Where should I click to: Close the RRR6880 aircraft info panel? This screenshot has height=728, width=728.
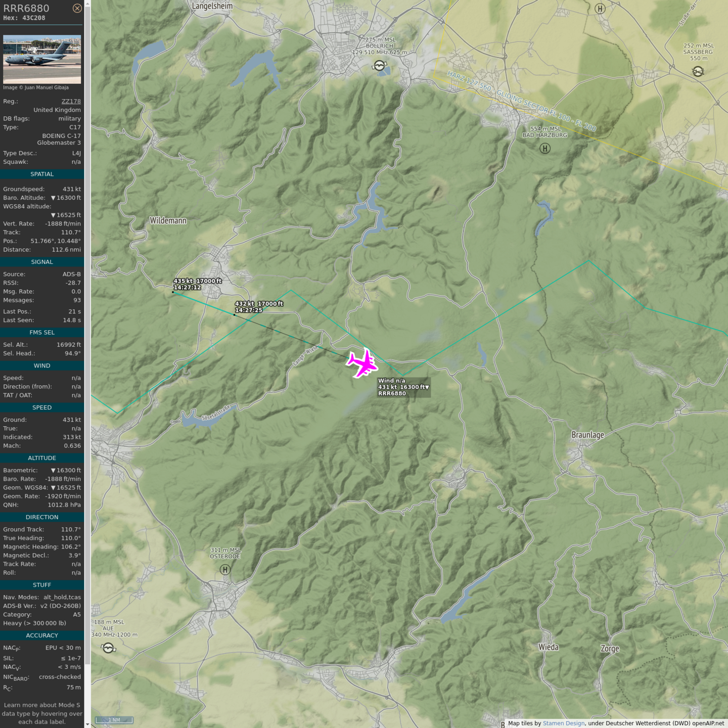(x=77, y=8)
